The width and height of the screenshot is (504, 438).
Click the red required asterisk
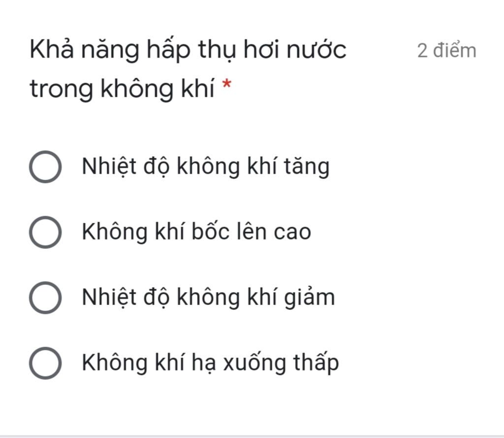pyautogui.click(x=227, y=84)
